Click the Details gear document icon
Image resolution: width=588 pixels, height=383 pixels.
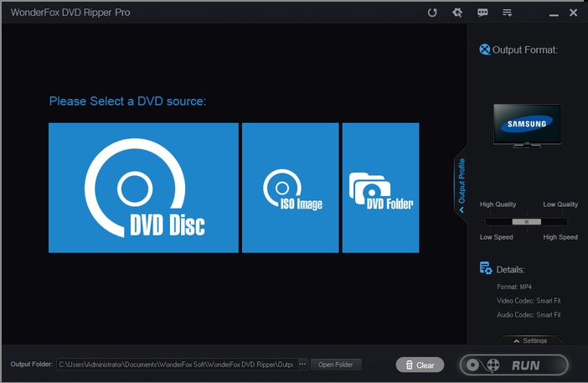pyautogui.click(x=486, y=268)
